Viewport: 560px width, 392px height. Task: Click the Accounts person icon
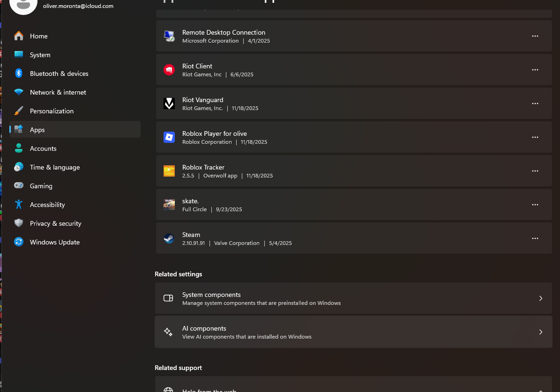(x=19, y=148)
